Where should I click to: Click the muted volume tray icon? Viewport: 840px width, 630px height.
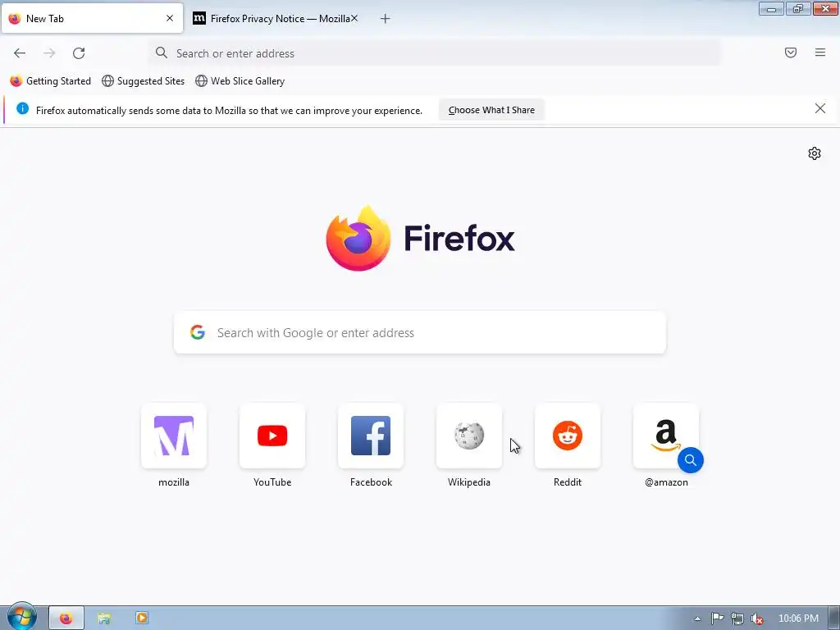pos(757,619)
